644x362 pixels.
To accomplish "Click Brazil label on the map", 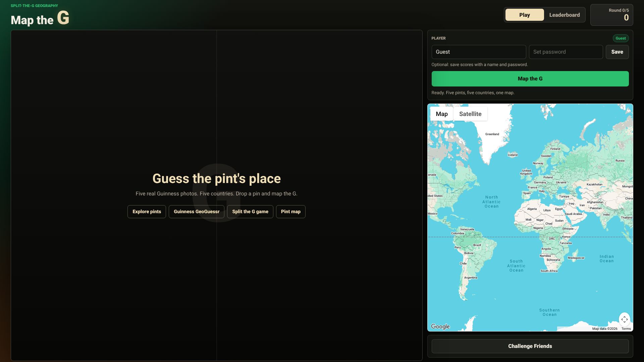I will pyautogui.click(x=477, y=245).
